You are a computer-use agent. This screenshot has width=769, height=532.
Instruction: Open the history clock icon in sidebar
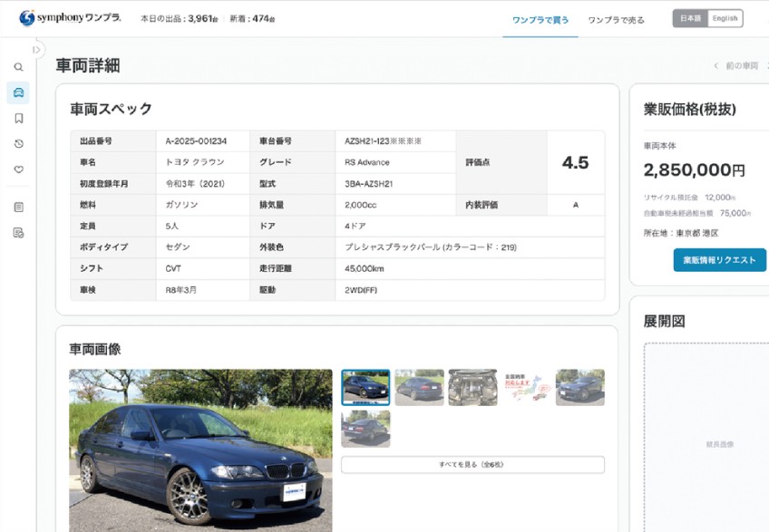pyautogui.click(x=18, y=143)
